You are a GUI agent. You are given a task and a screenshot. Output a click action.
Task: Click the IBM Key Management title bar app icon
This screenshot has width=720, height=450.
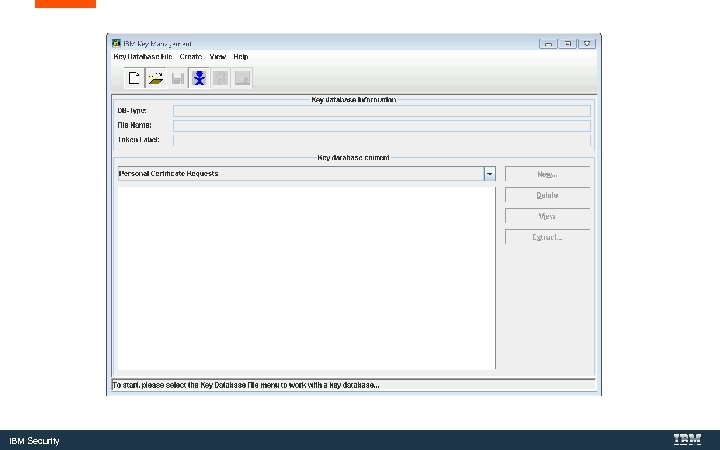tap(117, 43)
